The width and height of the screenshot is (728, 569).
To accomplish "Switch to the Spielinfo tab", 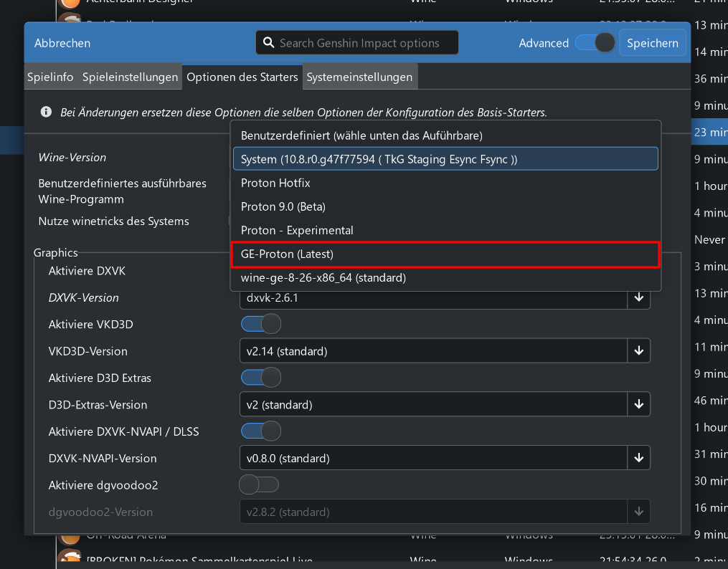I will [50, 77].
